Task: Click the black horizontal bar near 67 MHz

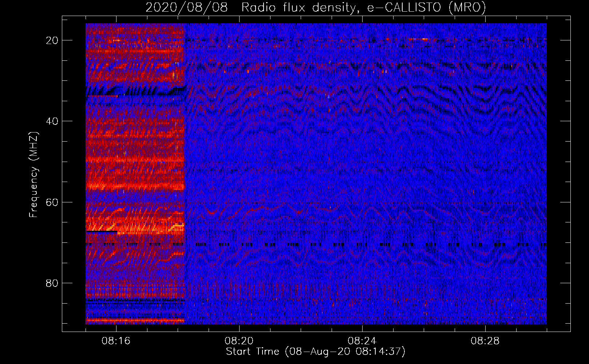Action: point(102,231)
